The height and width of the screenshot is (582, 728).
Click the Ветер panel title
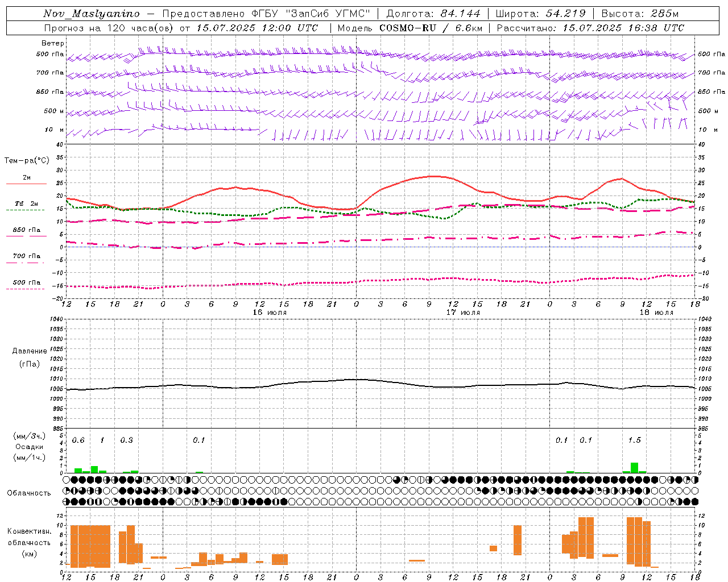[x=53, y=43]
